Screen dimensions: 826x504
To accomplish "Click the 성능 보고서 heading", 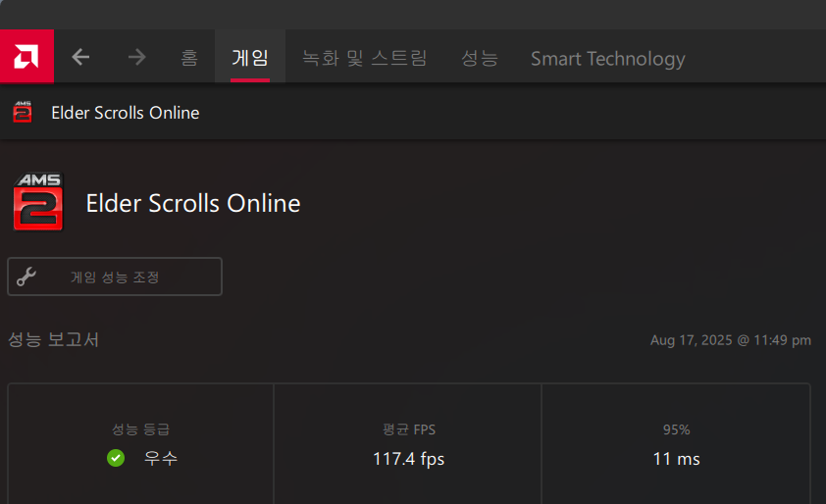I will [x=53, y=339].
